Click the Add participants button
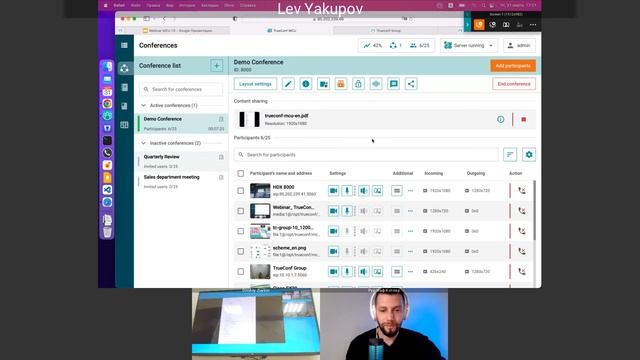This screenshot has height=360, width=640. pos(513,66)
